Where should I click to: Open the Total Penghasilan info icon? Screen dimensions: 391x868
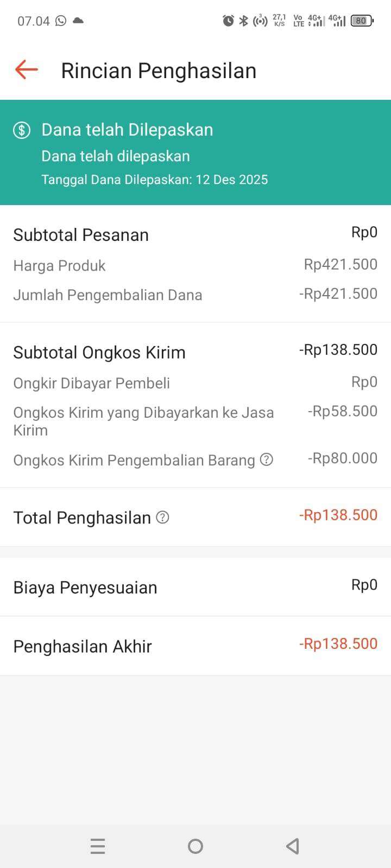click(162, 518)
